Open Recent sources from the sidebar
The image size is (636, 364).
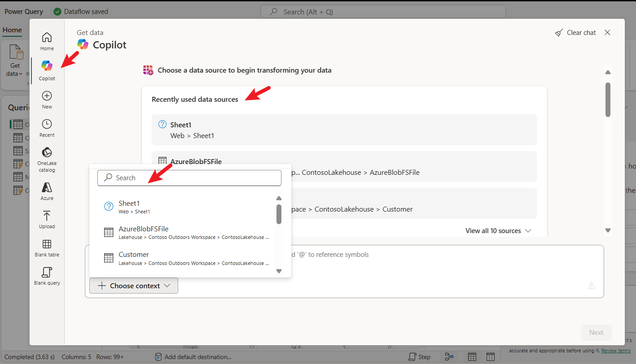click(47, 127)
